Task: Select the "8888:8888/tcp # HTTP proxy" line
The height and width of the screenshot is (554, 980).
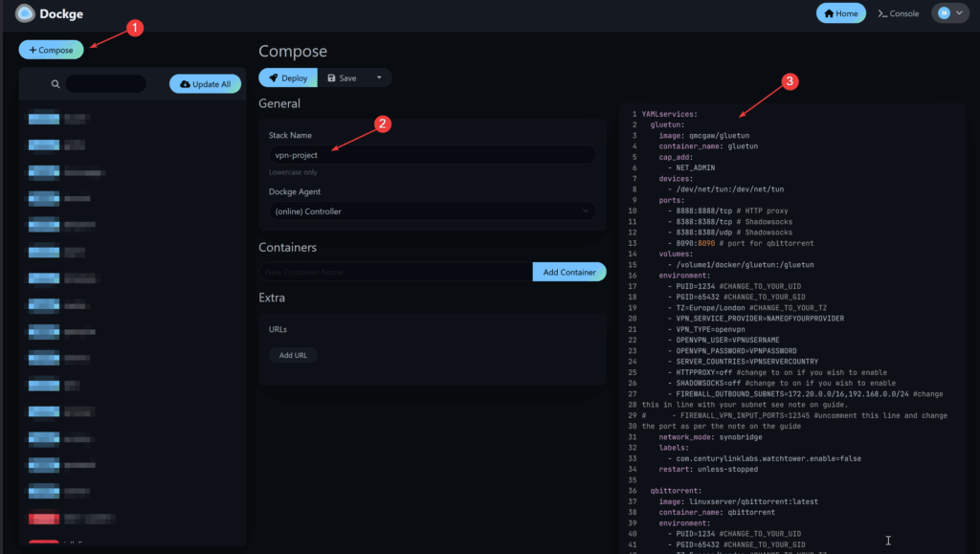Action: pyautogui.click(x=727, y=211)
